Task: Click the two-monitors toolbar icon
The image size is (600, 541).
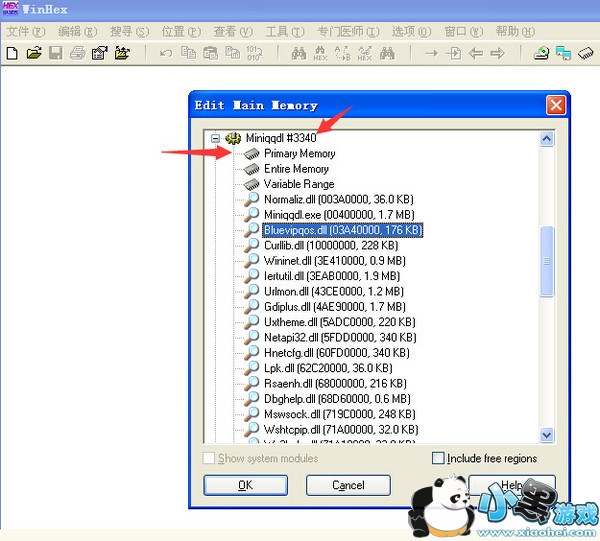Action: [x=563, y=53]
